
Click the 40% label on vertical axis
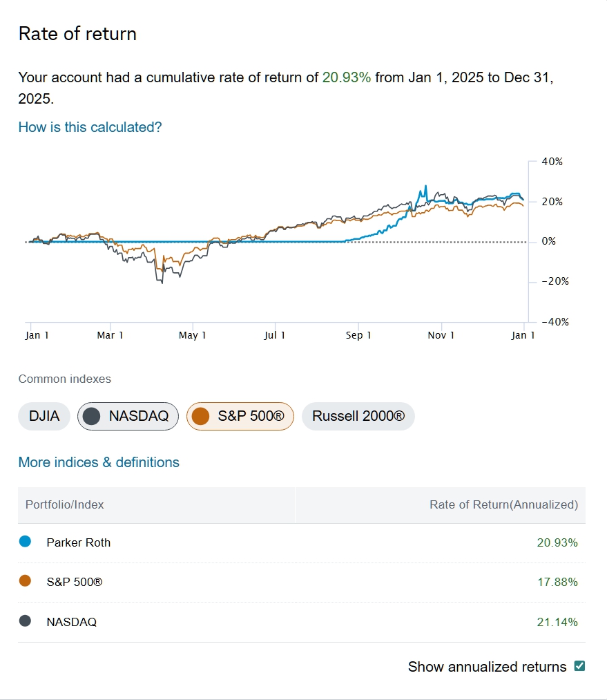(x=552, y=162)
